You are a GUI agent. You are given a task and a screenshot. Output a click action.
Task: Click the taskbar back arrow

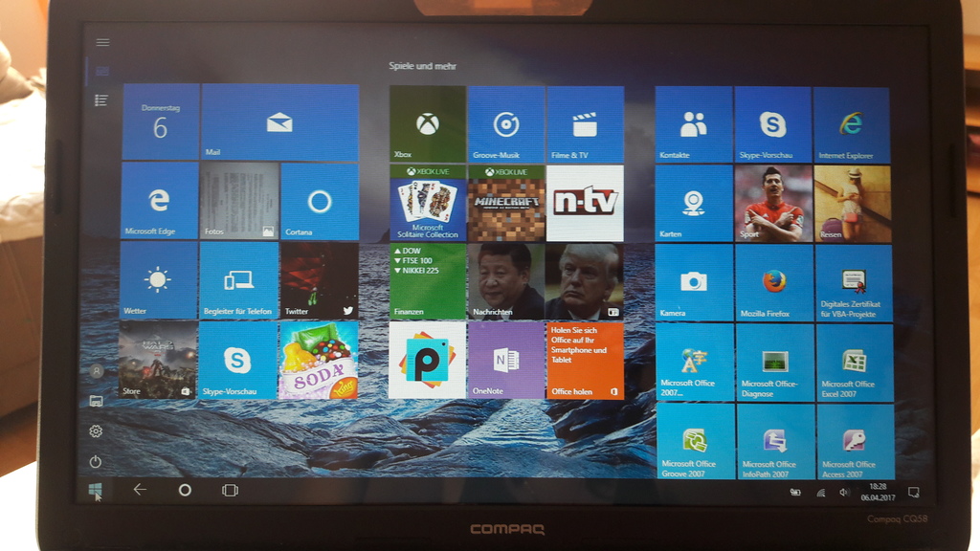140,490
